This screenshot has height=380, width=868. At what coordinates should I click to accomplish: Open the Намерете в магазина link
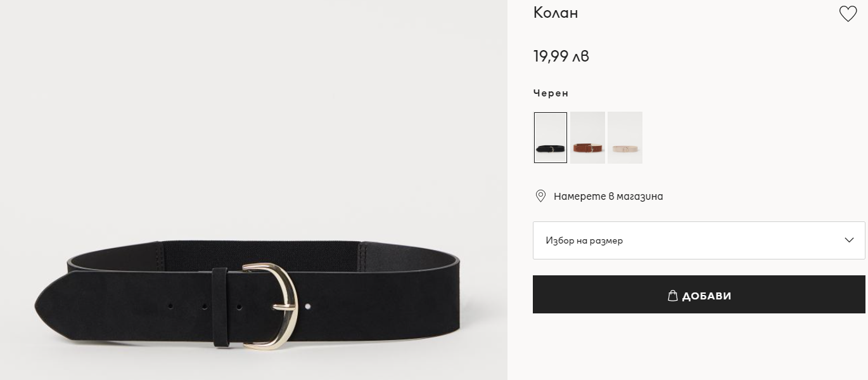608,197
